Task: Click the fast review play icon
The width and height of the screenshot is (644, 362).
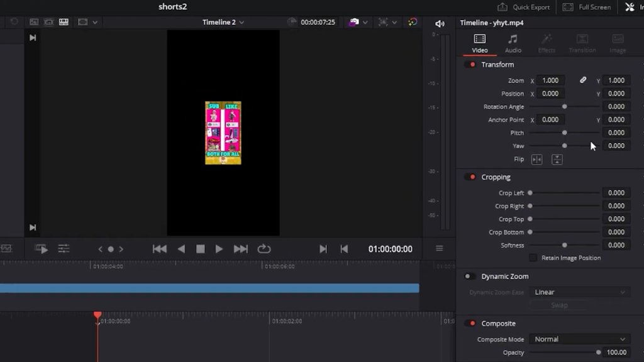Action: [42, 249]
